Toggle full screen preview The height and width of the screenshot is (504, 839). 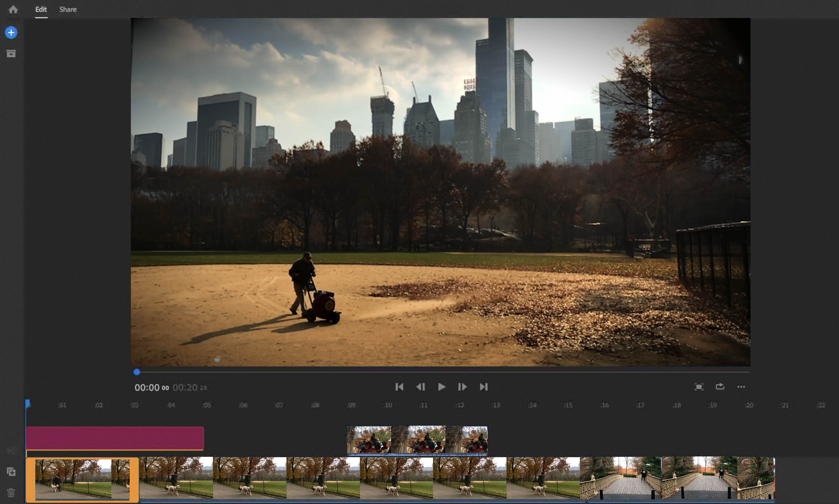(699, 387)
